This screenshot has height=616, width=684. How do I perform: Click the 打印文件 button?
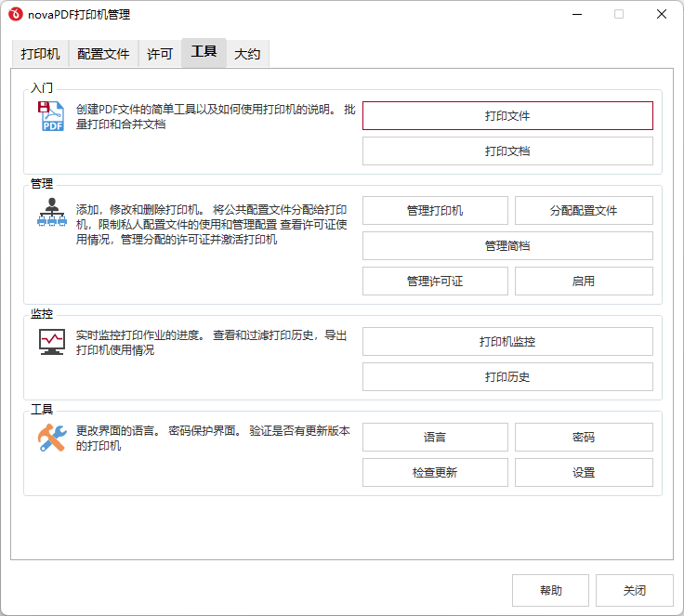[507, 115]
